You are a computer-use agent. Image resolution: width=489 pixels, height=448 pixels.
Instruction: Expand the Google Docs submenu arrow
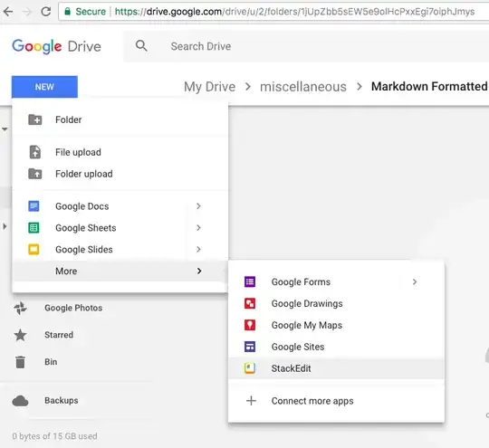click(198, 206)
